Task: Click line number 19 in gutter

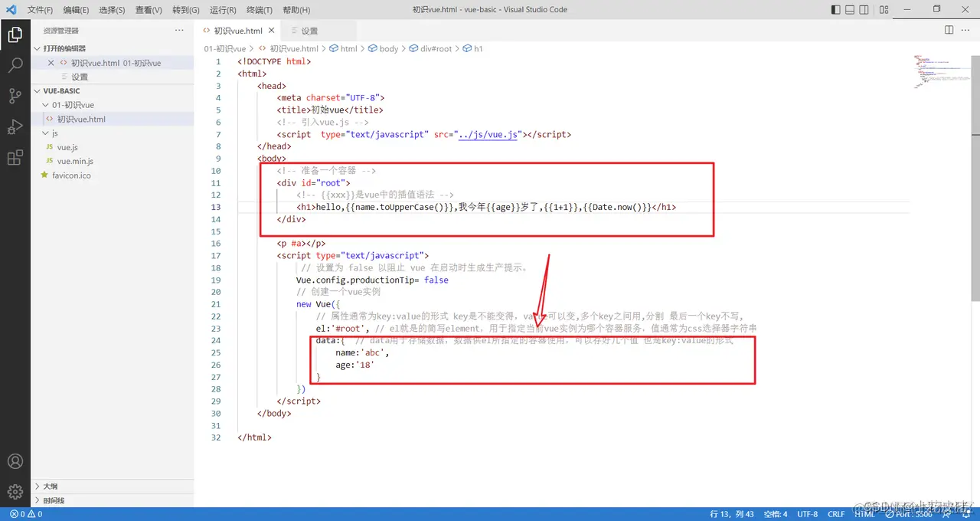Action: [216, 280]
